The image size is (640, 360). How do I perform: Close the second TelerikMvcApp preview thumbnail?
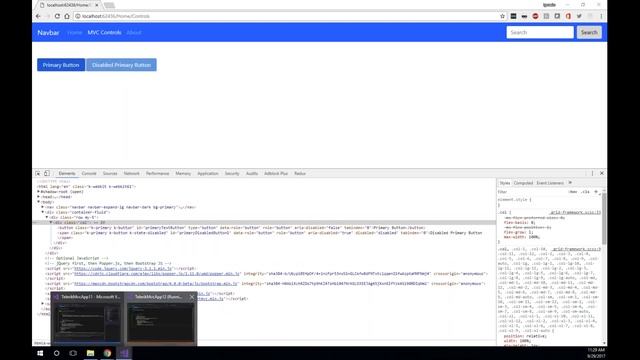tap(192, 297)
